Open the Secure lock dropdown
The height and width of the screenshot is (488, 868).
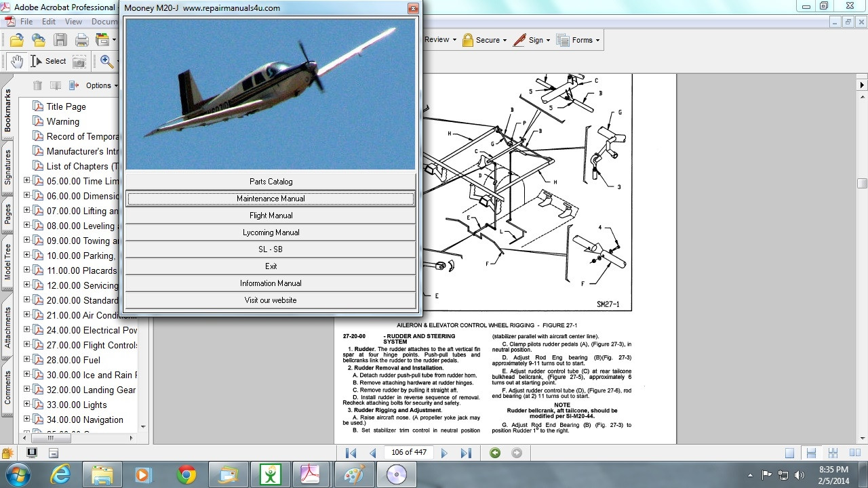pos(484,40)
